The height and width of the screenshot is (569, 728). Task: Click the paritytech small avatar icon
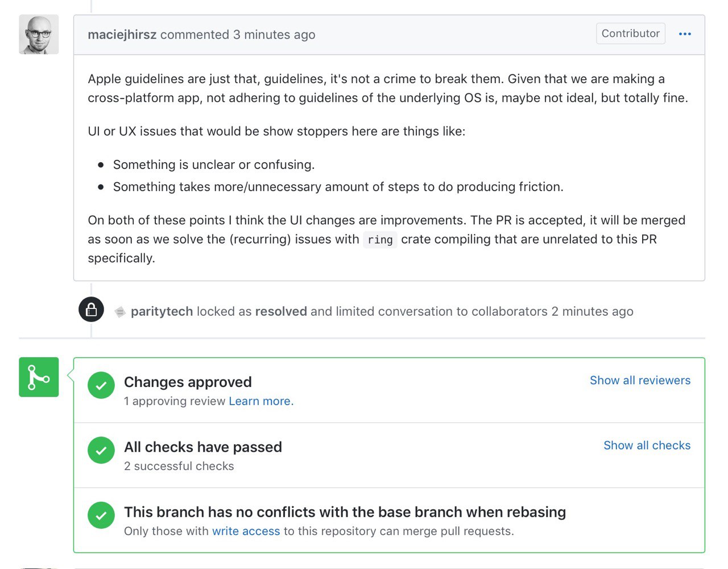120,312
